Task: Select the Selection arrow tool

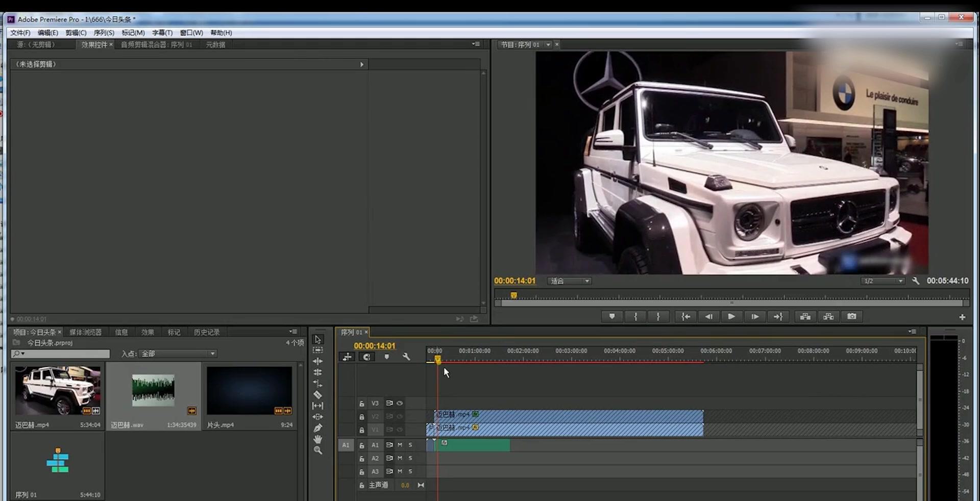Action: 318,339
